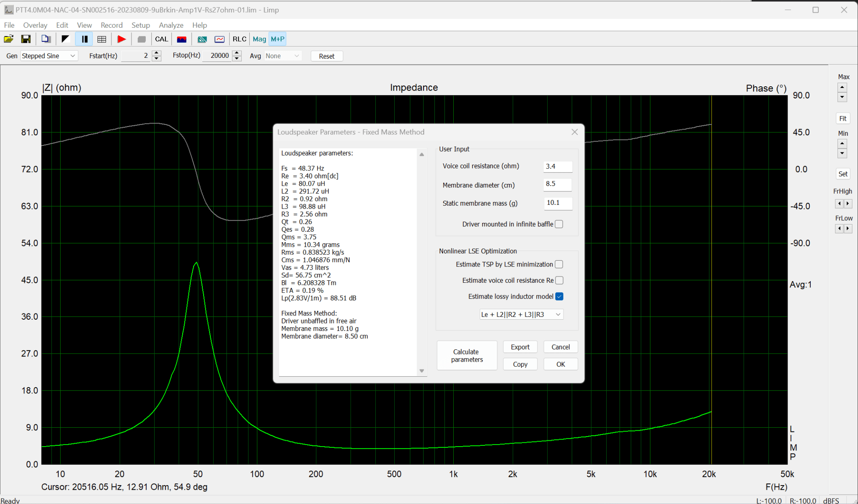Click the Membrane diameter input field
The width and height of the screenshot is (858, 504).
[x=558, y=184]
